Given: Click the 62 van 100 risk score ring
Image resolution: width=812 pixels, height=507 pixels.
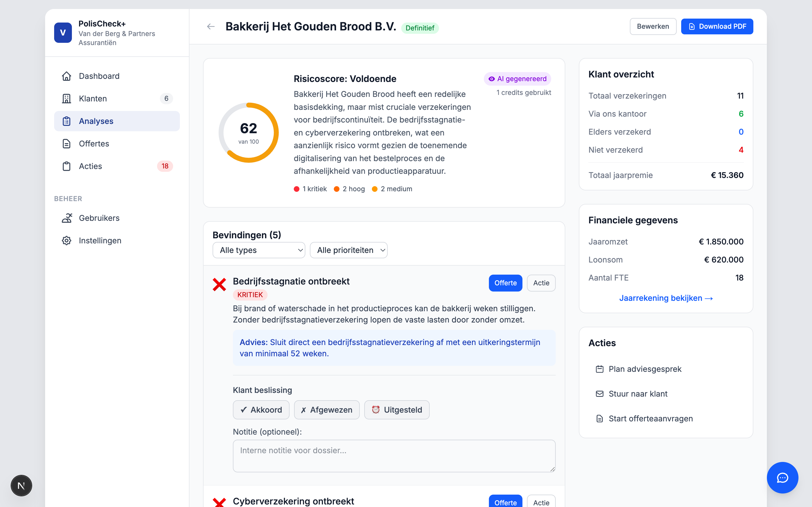Looking at the screenshot, I should pos(248,132).
